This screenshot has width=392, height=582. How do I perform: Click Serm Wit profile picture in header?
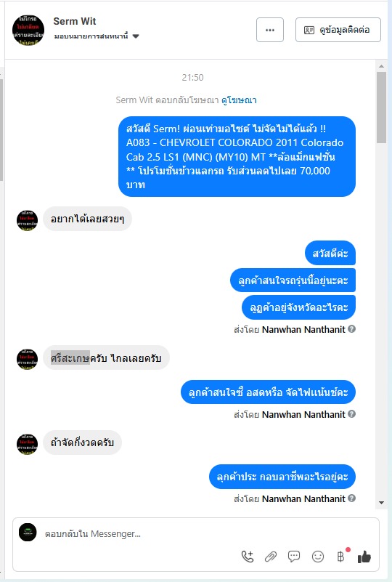pyautogui.click(x=28, y=31)
